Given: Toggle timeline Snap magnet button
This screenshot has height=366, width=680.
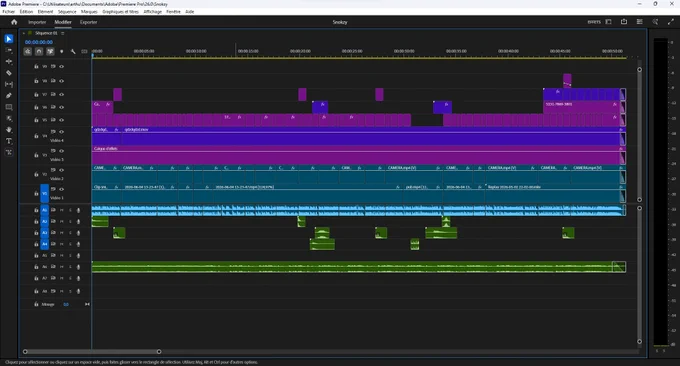Looking at the screenshot, I should (39, 51).
